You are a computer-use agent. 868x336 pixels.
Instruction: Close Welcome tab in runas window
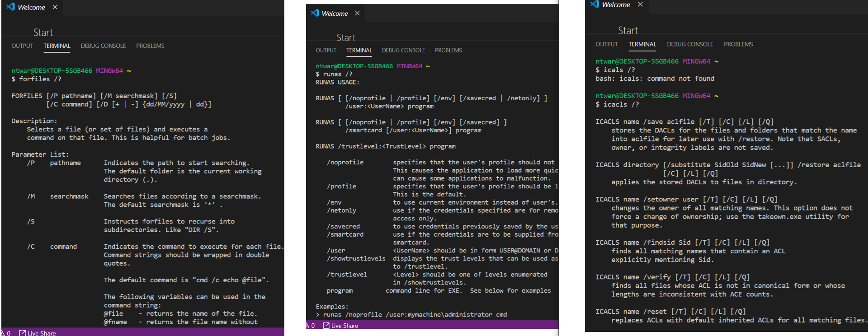(x=357, y=13)
